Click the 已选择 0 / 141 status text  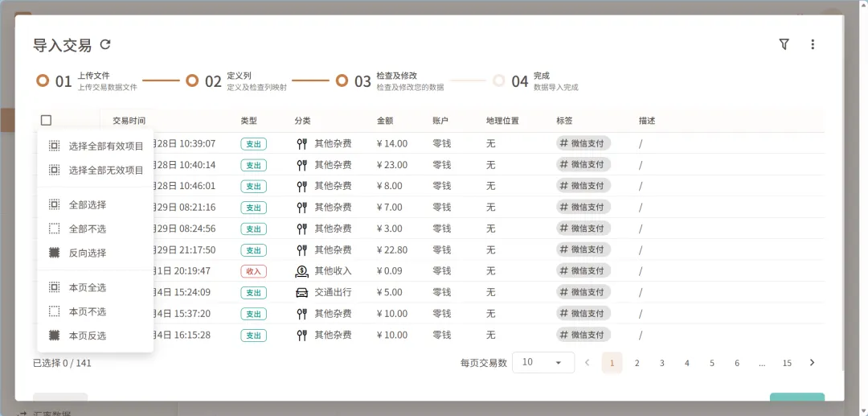62,363
